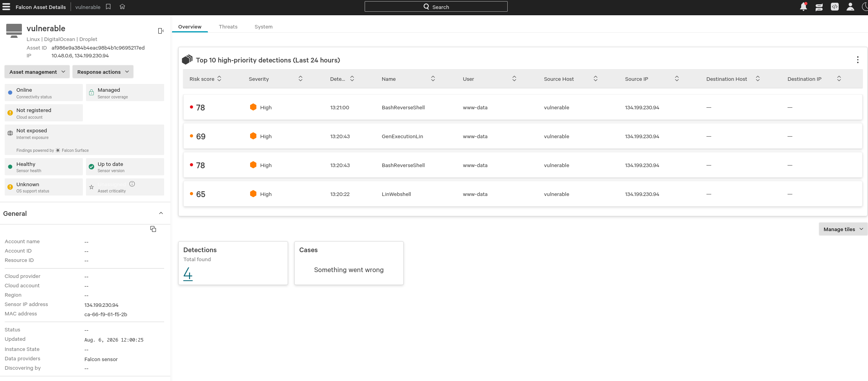Switch to Overview tab
868x381 pixels.
point(190,27)
